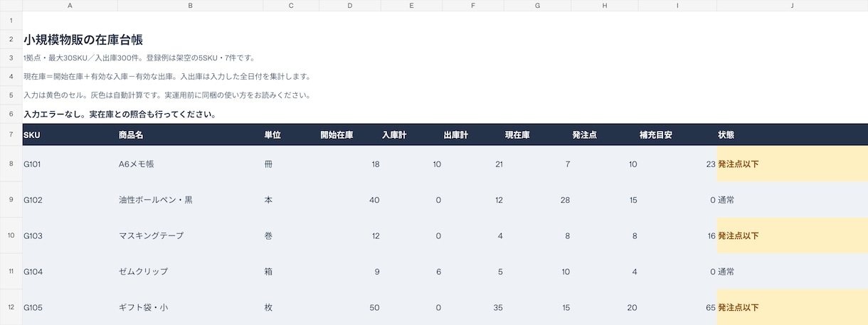Click the note starting '入力は黄色のセル'
This screenshot has width=868, height=325.
[166, 95]
